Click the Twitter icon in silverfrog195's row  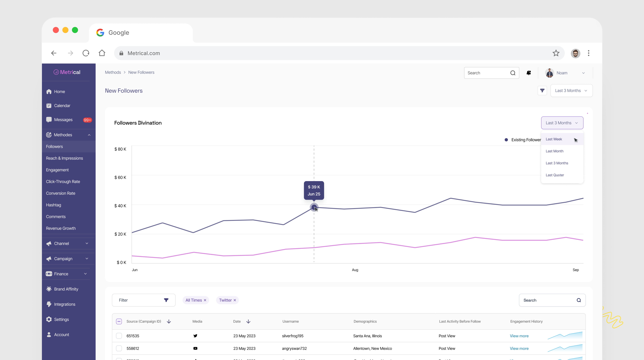coord(195,336)
